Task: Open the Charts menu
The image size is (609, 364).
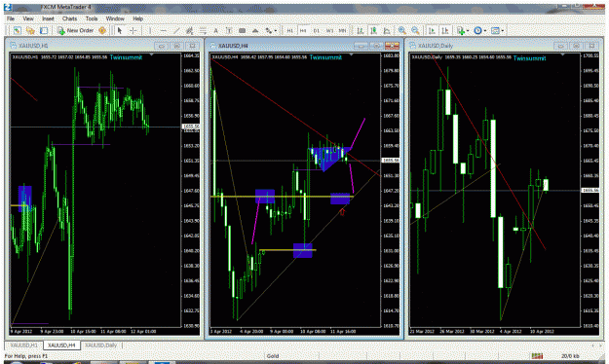Action: (x=69, y=18)
